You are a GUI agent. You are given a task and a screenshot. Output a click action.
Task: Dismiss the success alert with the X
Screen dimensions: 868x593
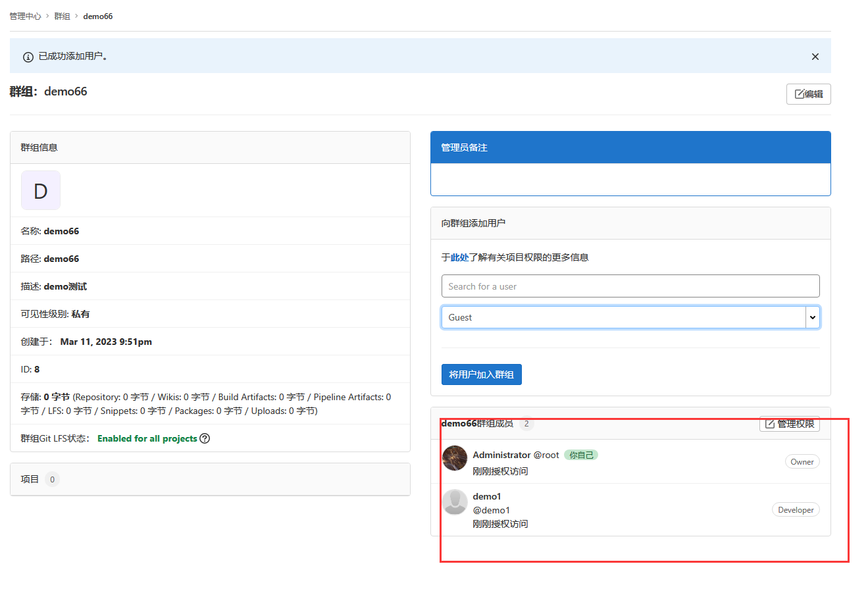(815, 57)
